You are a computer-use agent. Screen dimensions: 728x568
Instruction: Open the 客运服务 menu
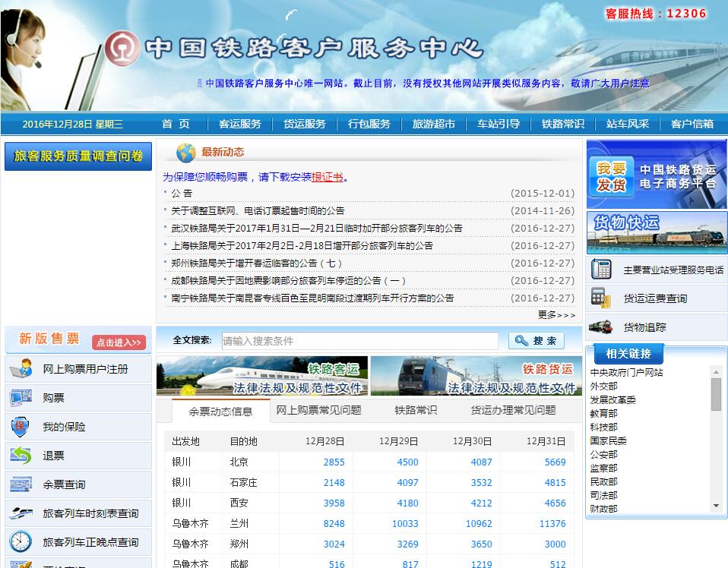coord(240,124)
